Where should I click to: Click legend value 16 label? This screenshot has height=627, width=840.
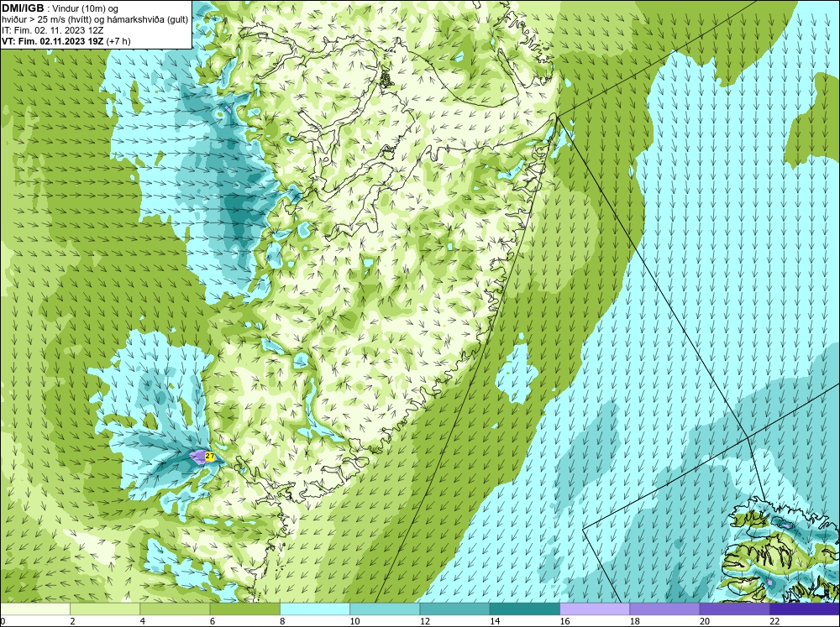[x=564, y=621]
